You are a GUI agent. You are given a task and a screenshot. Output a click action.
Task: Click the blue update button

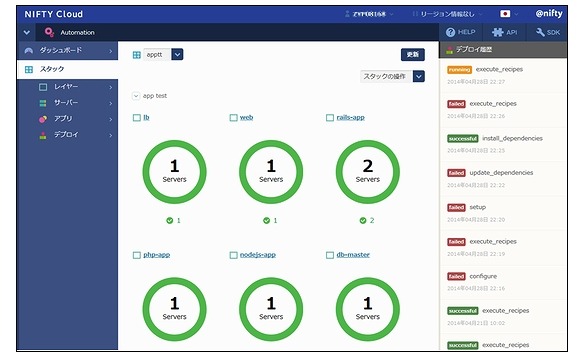pyautogui.click(x=413, y=55)
